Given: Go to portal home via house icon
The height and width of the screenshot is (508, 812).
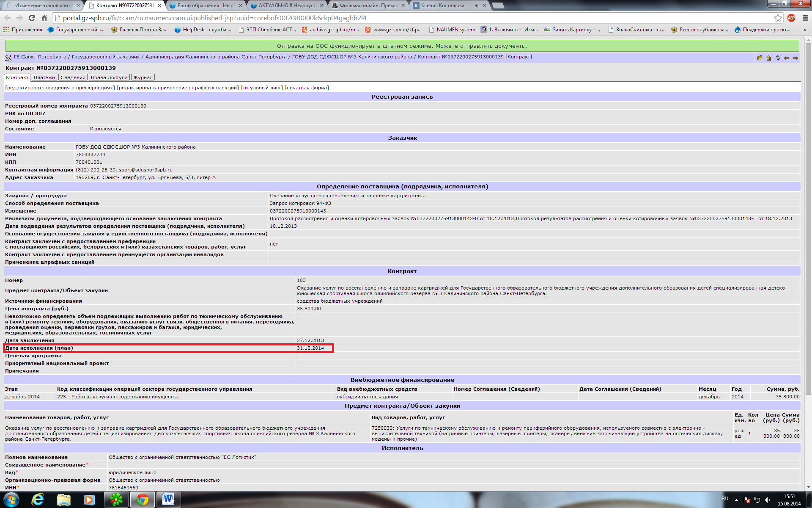Looking at the screenshot, I should [x=769, y=58].
